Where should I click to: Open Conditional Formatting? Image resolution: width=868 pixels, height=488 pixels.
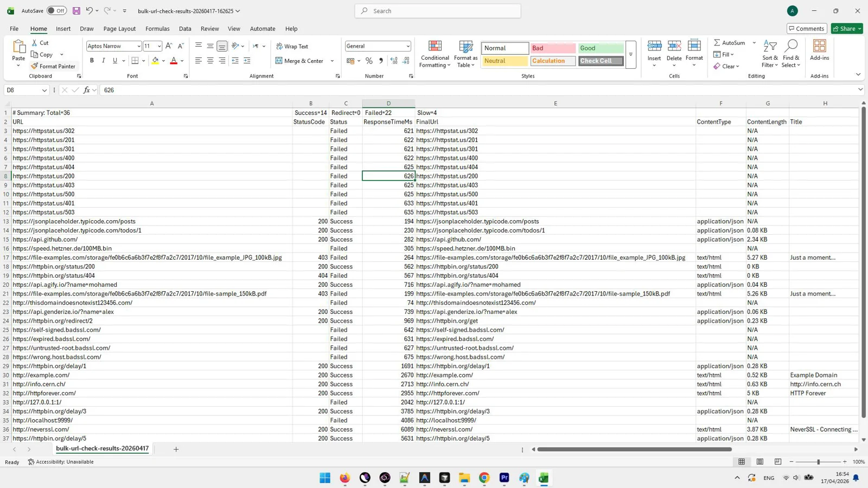[x=435, y=54]
